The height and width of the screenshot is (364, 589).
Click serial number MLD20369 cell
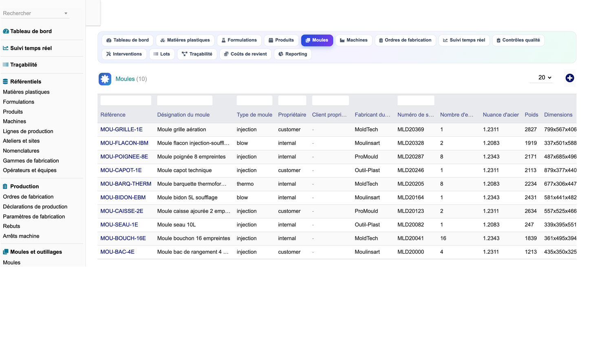point(410,129)
